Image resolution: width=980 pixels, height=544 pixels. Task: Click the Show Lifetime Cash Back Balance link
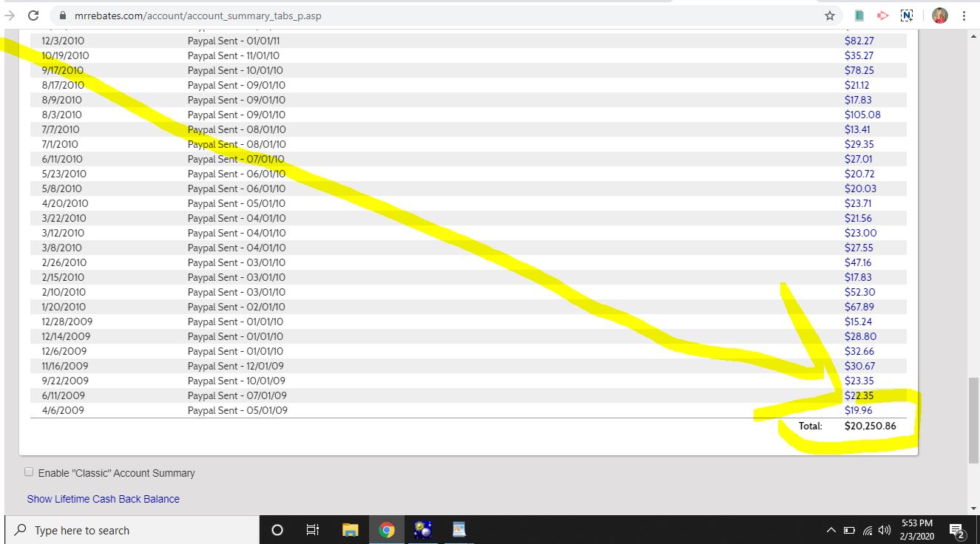click(103, 499)
